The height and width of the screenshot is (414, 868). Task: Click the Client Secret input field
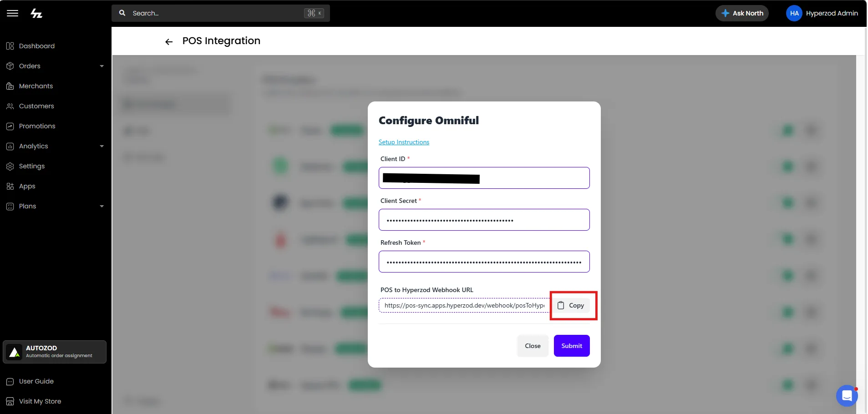[x=484, y=220]
